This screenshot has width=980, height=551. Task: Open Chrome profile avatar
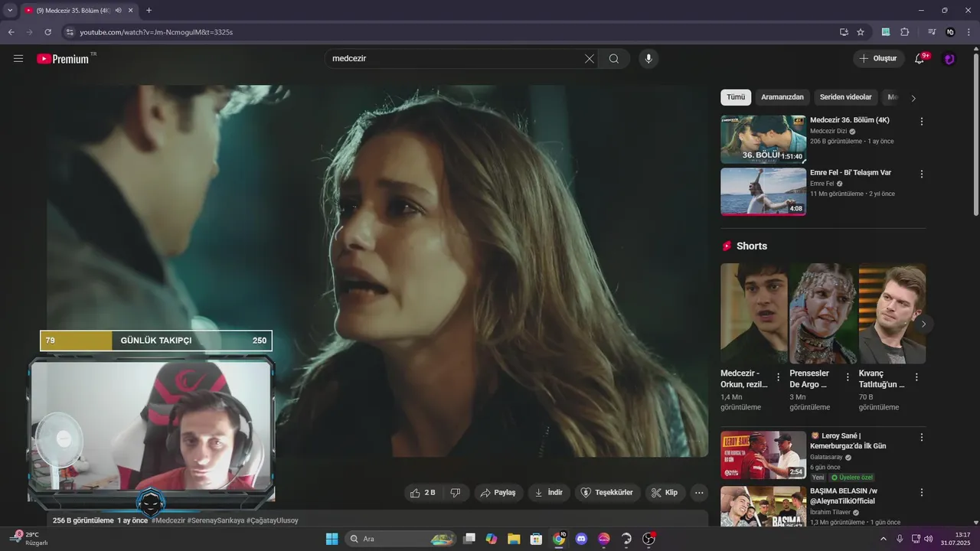click(951, 32)
